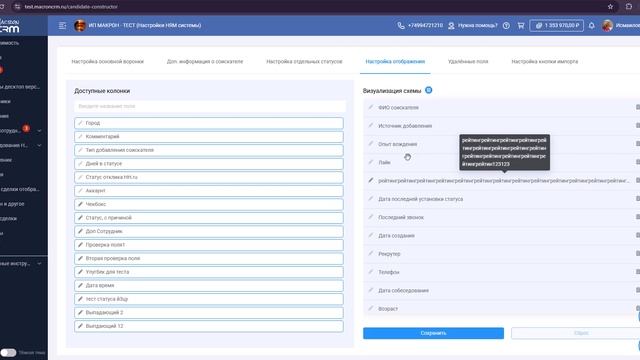The width and height of the screenshot is (640, 360).
Task: Edit pencil on Выпадающий 2 column
Action: pyautogui.click(x=80, y=313)
